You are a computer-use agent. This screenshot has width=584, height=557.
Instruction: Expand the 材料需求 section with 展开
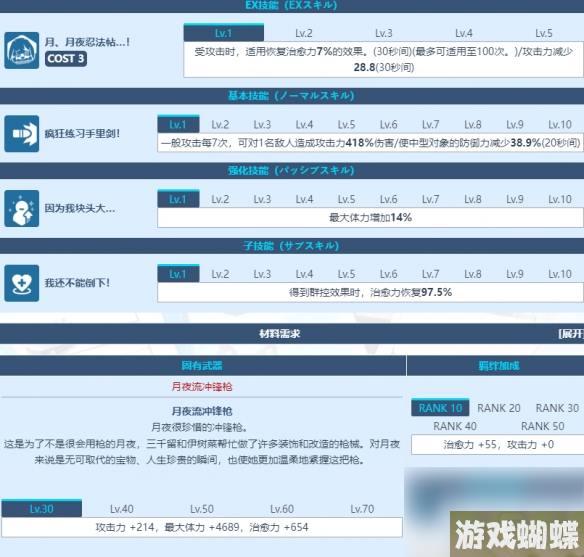coord(571,334)
